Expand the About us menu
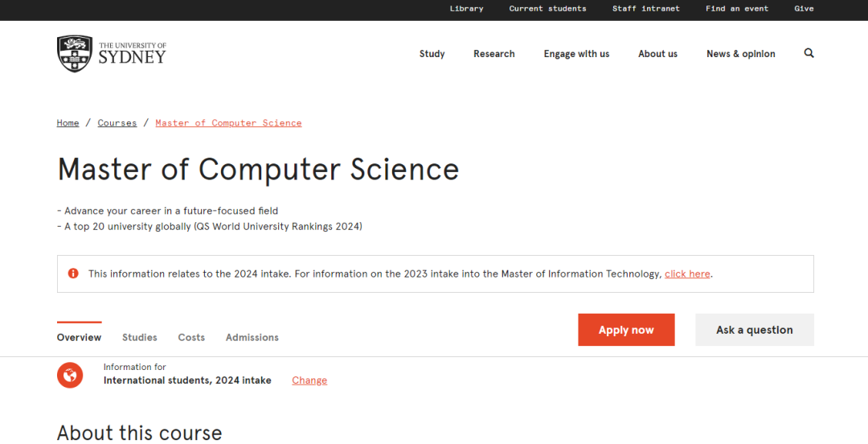This screenshot has height=444, width=868. [x=657, y=54]
